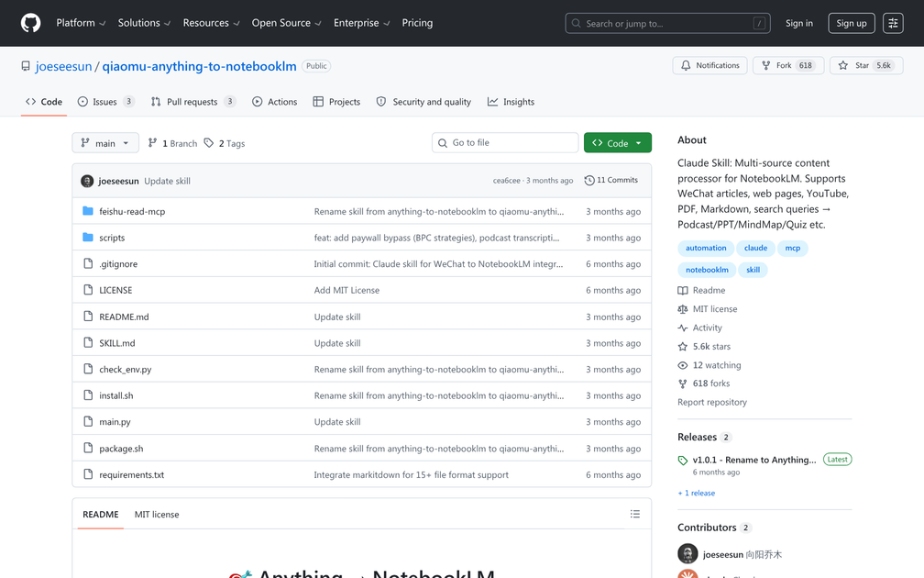Open the README outline icon
Image resolution: width=924 pixels, height=578 pixels.
[634, 515]
